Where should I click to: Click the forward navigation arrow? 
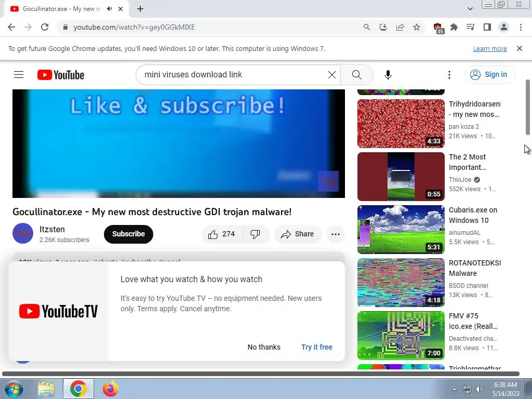(28, 27)
